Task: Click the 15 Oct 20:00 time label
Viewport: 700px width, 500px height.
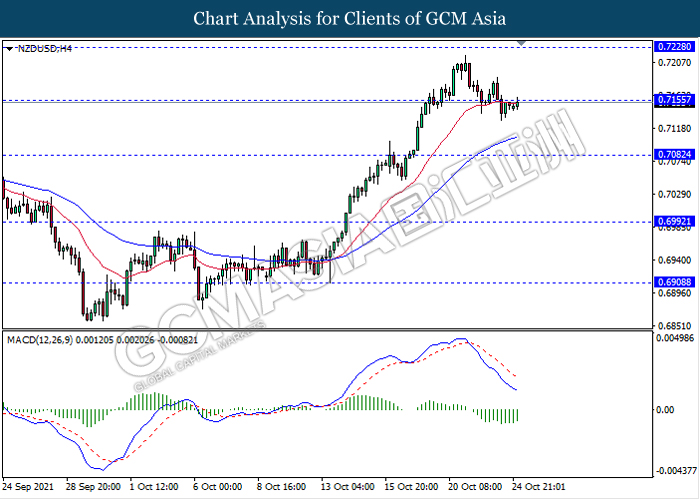Action: (x=411, y=487)
